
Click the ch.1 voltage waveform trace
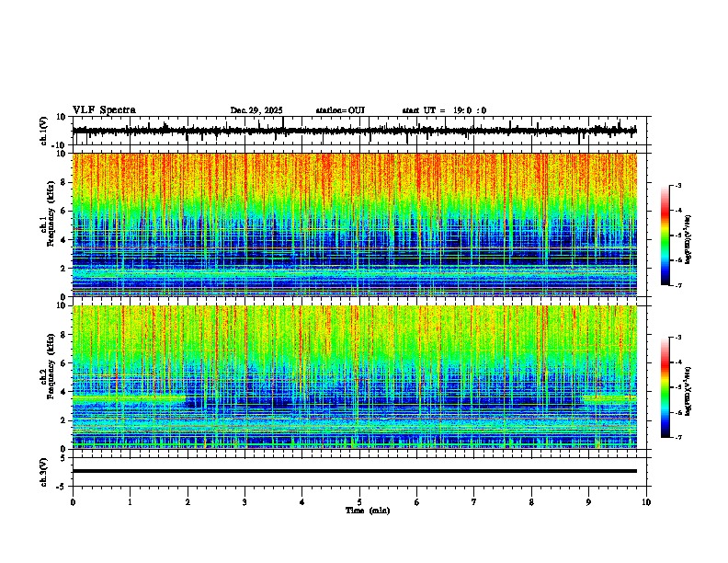[354, 131]
